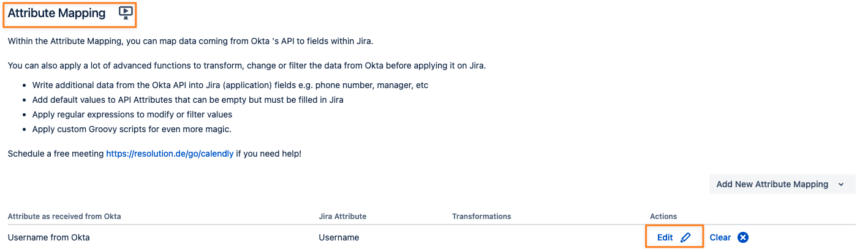Click the pencil icon next to Edit

point(685,237)
